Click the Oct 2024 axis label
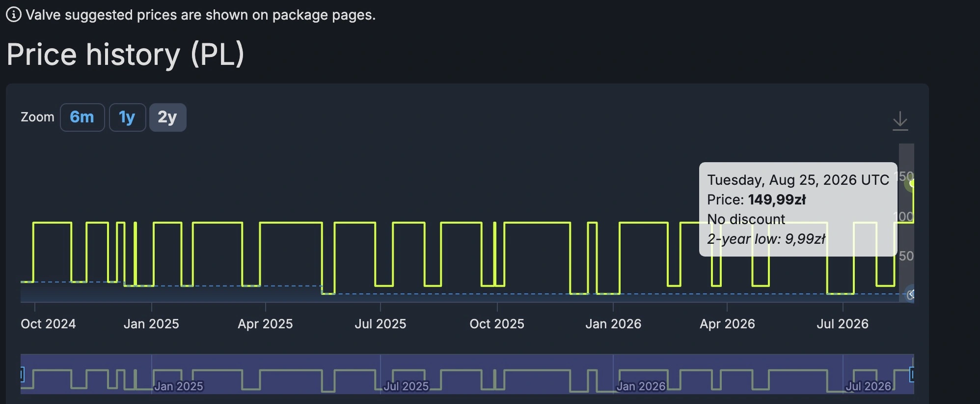This screenshot has height=404, width=980. coord(48,324)
